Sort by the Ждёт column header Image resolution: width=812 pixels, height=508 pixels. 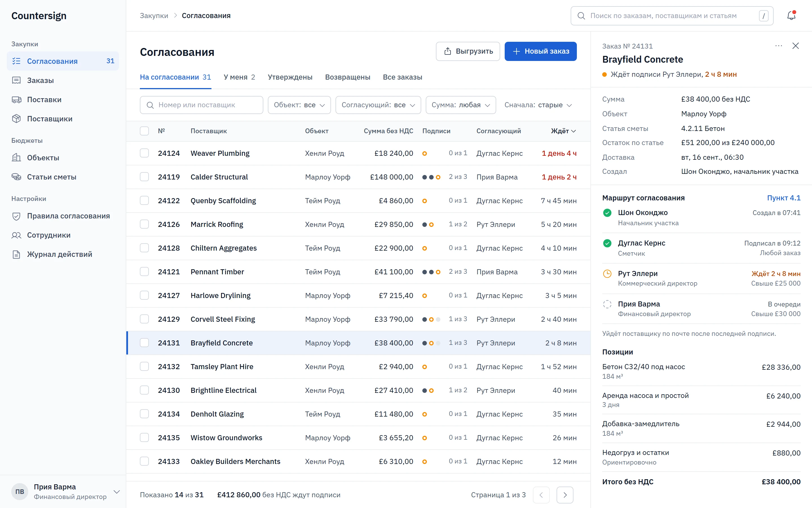point(563,131)
